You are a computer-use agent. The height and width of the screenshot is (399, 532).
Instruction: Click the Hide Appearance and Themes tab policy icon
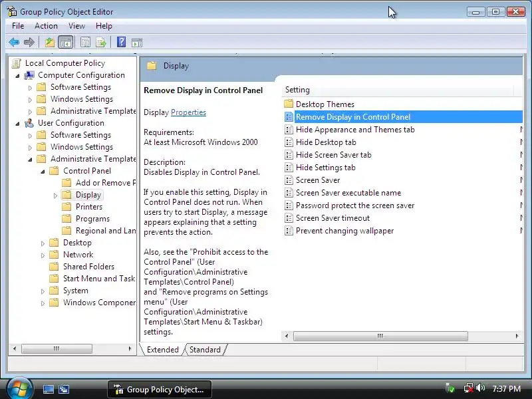(x=289, y=130)
